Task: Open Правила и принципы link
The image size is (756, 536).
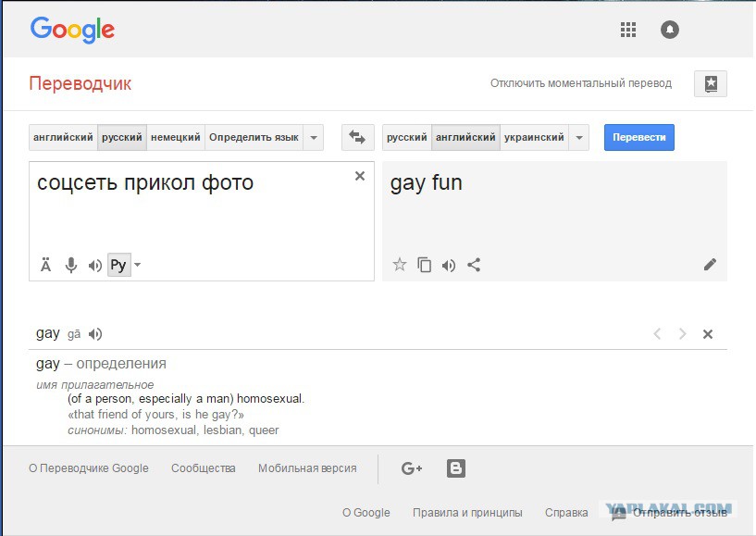Action: point(467,512)
